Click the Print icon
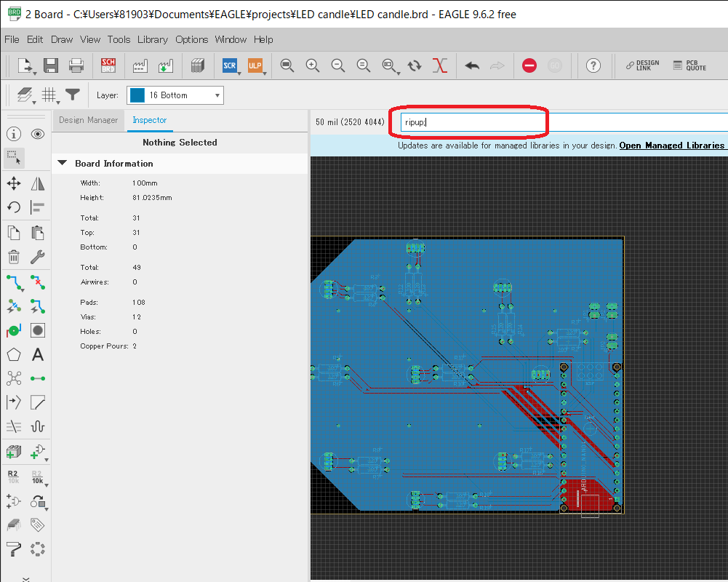Image resolution: width=728 pixels, height=582 pixels. [76, 65]
